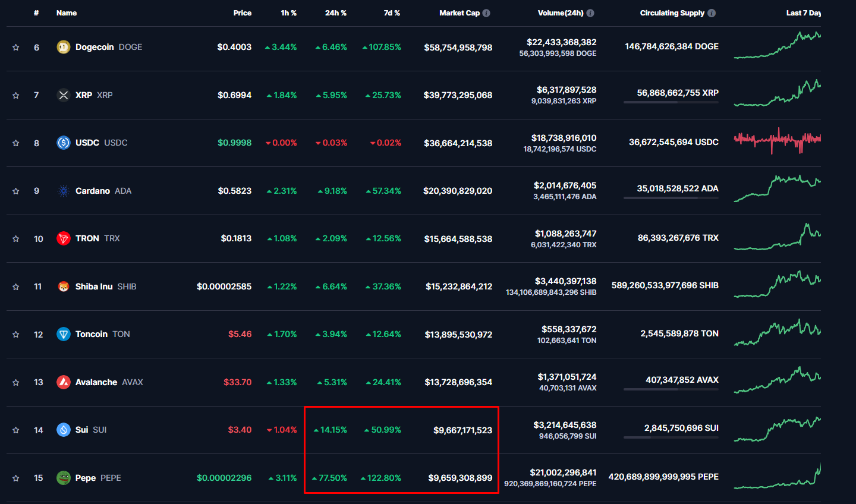Image resolution: width=856 pixels, height=504 pixels.
Task: Sort by the 7d % column
Action: [x=392, y=13]
